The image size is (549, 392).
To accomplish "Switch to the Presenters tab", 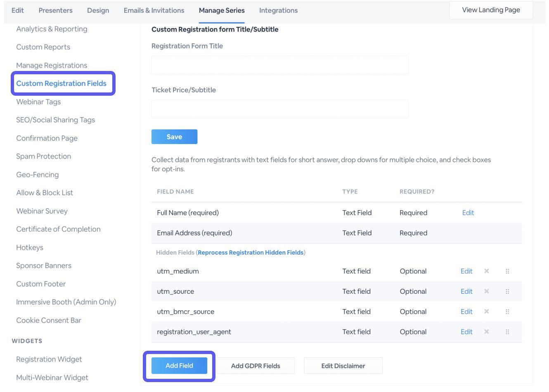I will point(55,10).
